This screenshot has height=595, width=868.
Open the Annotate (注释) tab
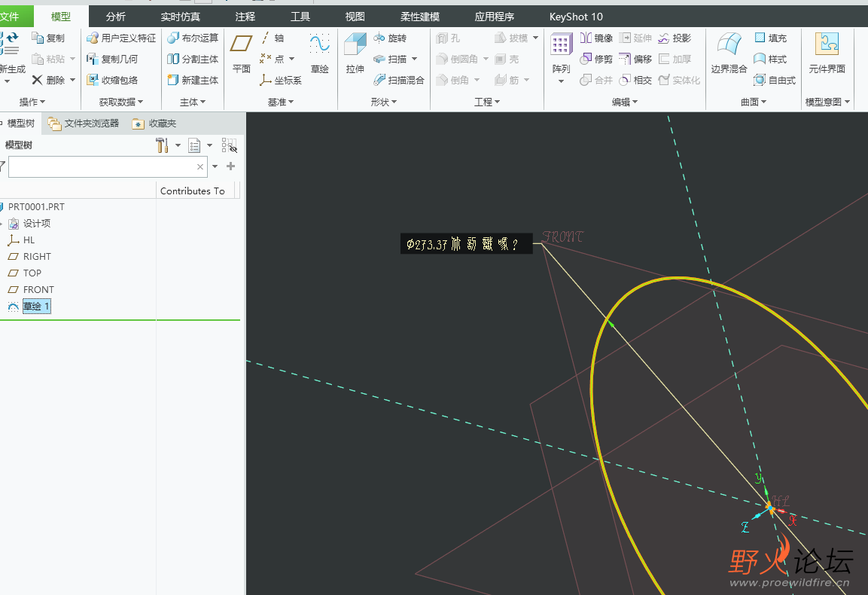(x=245, y=17)
